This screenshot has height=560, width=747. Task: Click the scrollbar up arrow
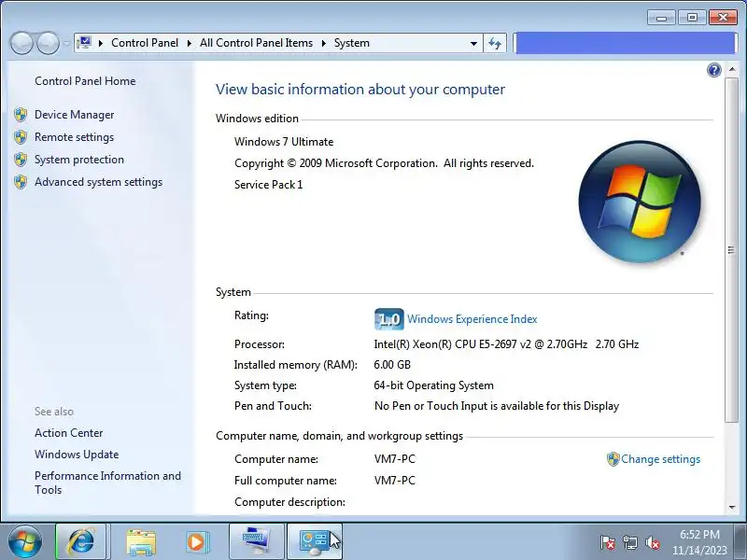coord(732,70)
